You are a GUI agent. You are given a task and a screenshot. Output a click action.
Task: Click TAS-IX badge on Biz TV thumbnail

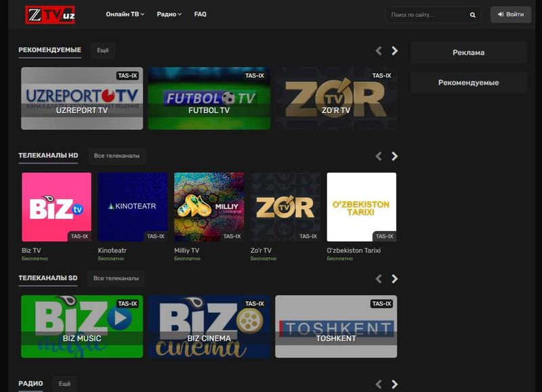(79, 236)
